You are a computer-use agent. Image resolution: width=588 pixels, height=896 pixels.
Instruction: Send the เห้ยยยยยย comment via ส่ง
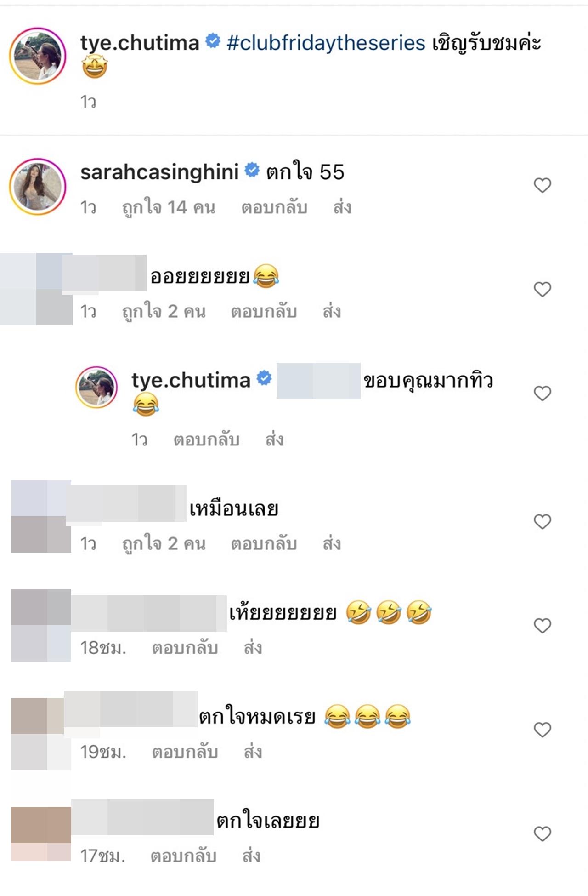pyautogui.click(x=253, y=648)
